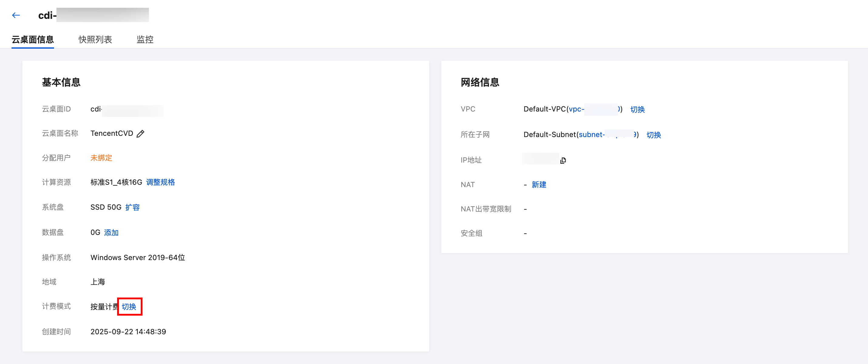Click the 云桌面ID value text
868x364 pixels.
click(x=97, y=109)
